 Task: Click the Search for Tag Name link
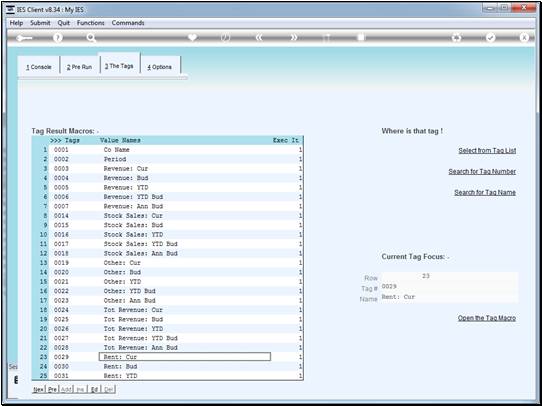coord(485,192)
